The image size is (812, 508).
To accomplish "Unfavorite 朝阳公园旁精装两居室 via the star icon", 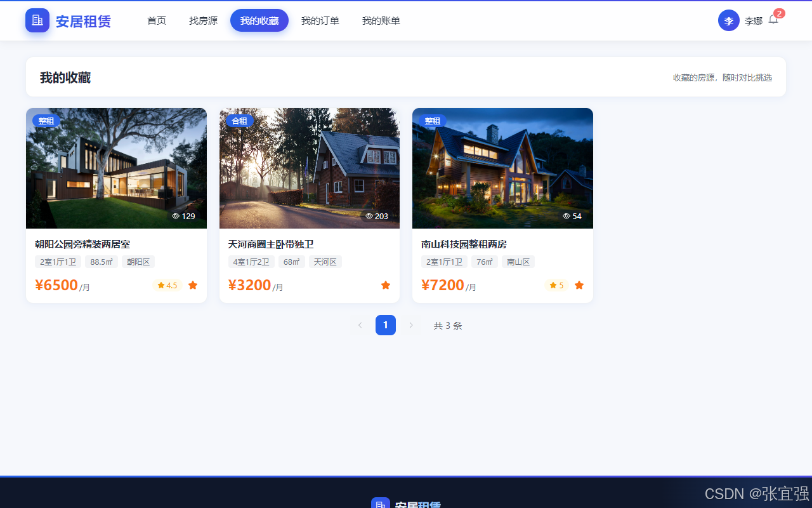I will 193,285.
